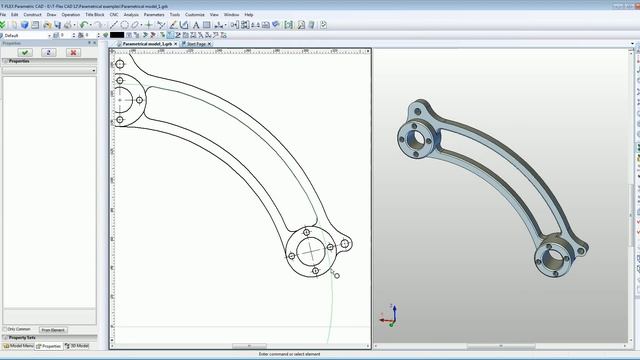Click the open file folder icon

point(47,25)
